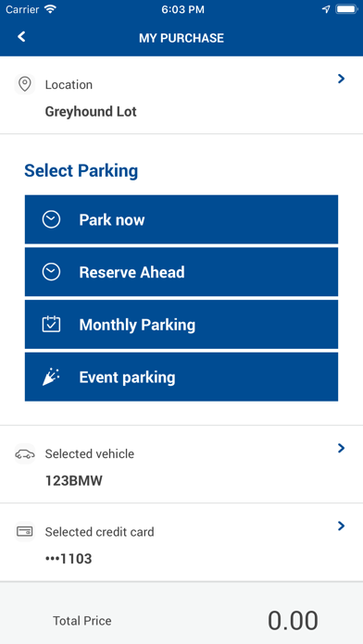The height and width of the screenshot is (644, 363).
Task: Select the Reserve Ahead option
Action: [x=181, y=272]
